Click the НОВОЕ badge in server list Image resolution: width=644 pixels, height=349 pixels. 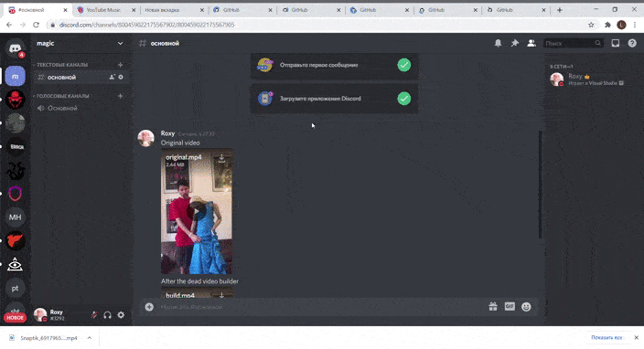[16, 317]
